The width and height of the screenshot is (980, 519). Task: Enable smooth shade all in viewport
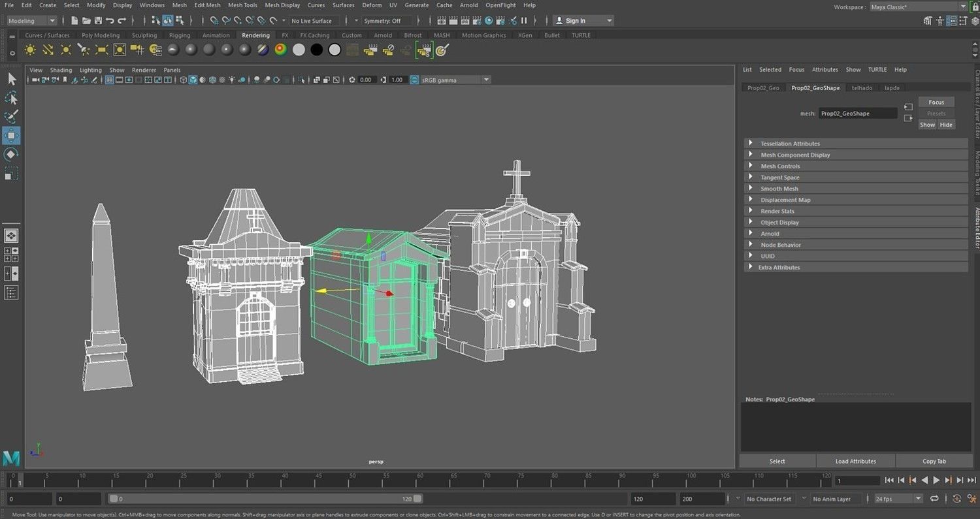(193, 80)
